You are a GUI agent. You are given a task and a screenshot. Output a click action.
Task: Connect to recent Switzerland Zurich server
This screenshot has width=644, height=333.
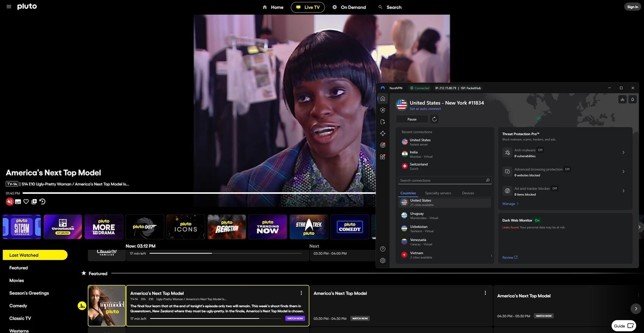point(445,166)
